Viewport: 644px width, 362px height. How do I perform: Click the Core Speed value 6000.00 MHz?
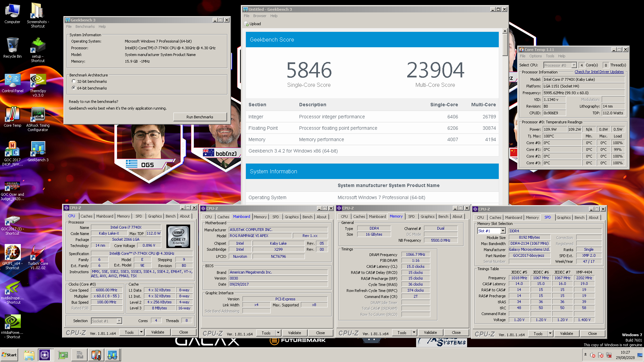(107, 290)
